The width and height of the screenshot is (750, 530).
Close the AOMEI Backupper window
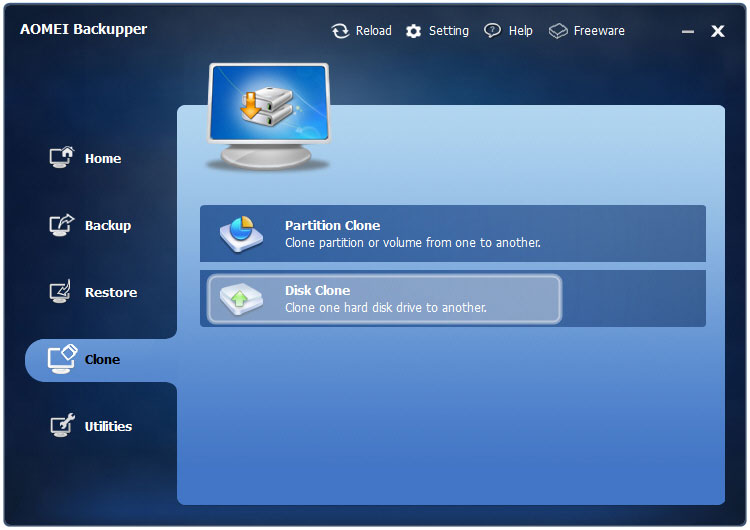point(717,31)
